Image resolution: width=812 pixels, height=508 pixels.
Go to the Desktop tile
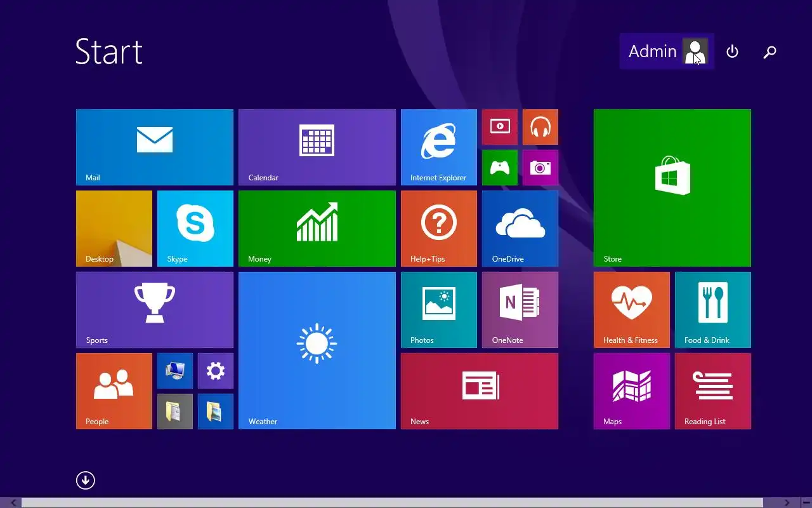[114, 229]
